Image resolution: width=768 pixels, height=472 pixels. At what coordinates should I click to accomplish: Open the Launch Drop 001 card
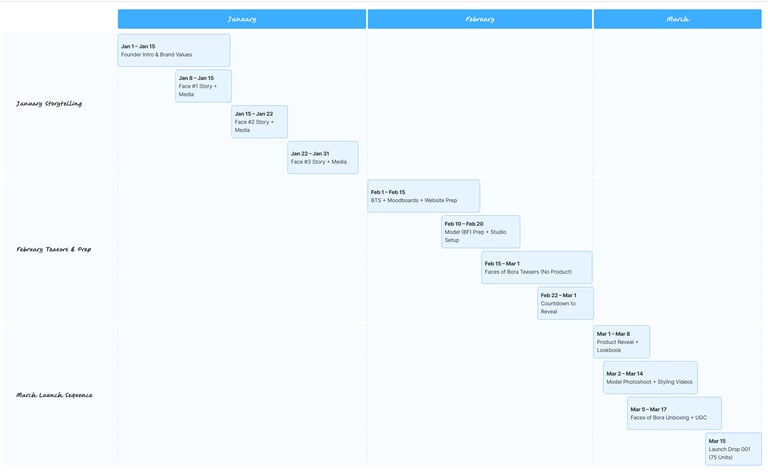(x=733, y=449)
